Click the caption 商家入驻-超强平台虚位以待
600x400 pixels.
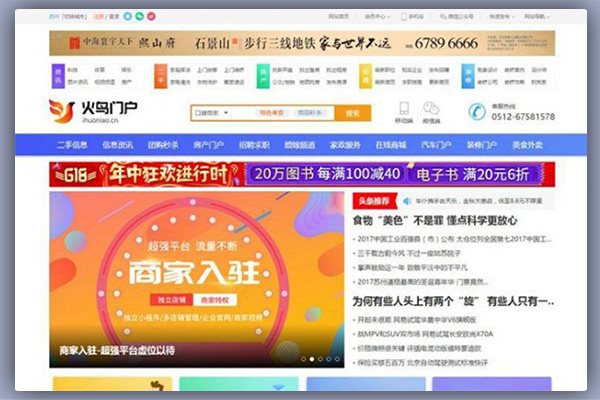[x=117, y=350]
